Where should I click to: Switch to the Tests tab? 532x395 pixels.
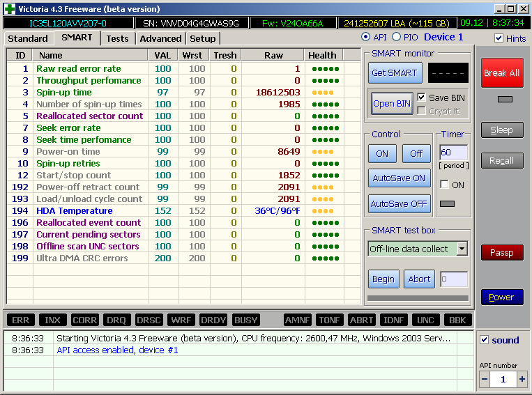(x=117, y=38)
